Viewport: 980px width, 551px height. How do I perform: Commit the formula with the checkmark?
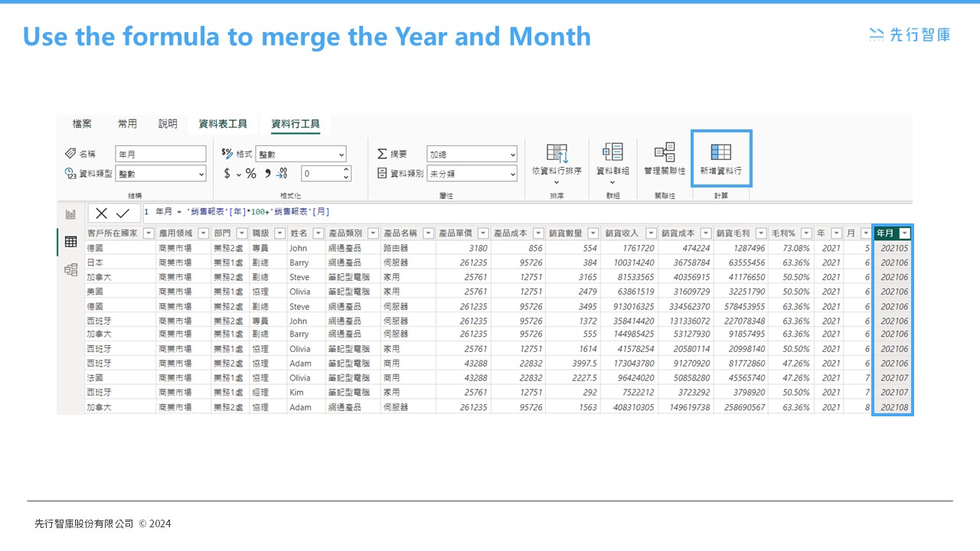coord(123,214)
